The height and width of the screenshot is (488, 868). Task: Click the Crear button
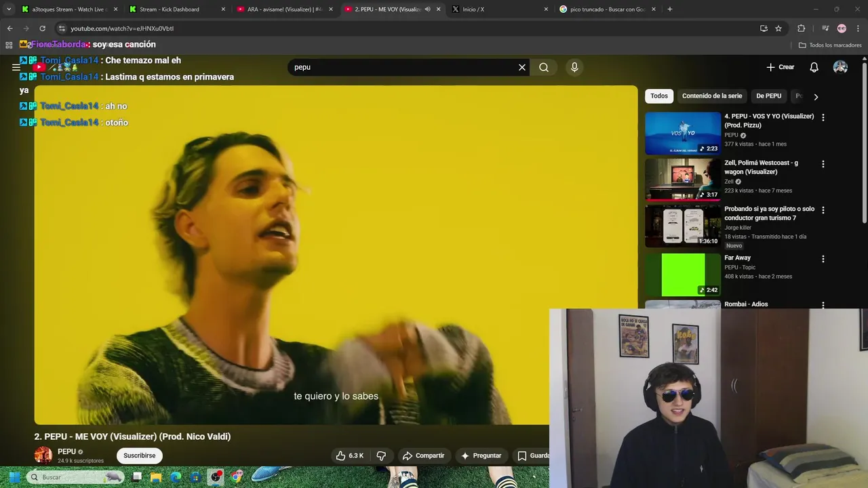[780, 67]
